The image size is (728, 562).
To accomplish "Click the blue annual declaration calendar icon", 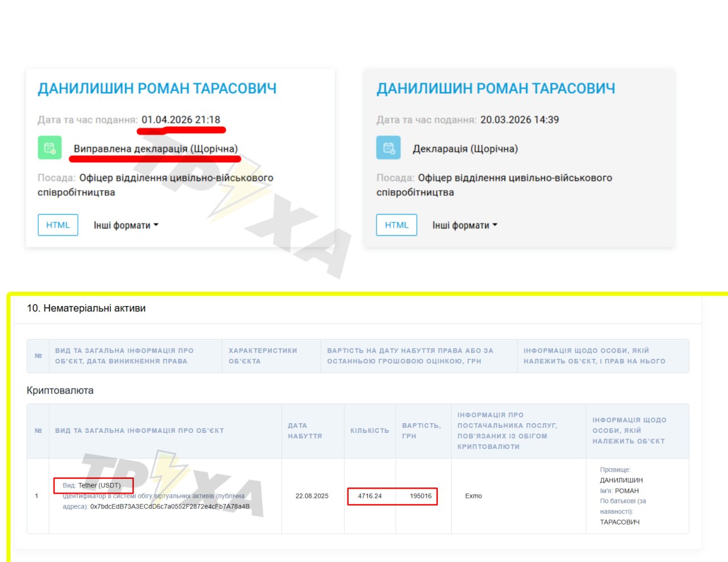I will pos(388,148).
